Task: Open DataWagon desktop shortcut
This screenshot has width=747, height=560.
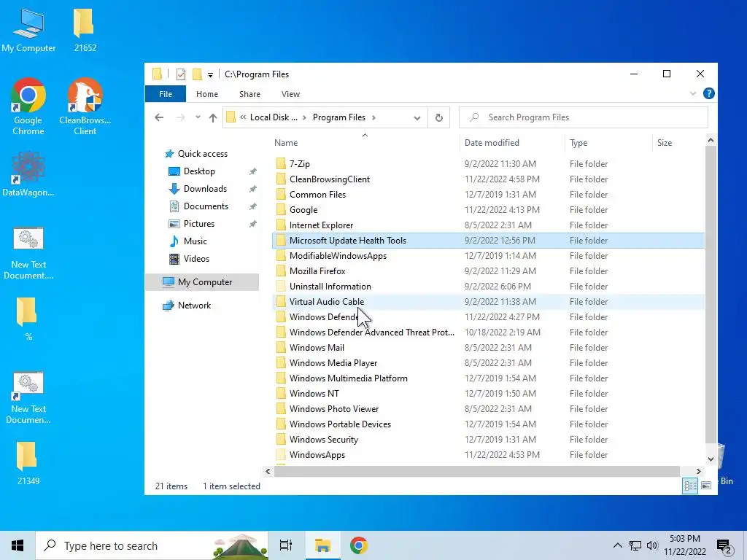Action: (28, 174)
